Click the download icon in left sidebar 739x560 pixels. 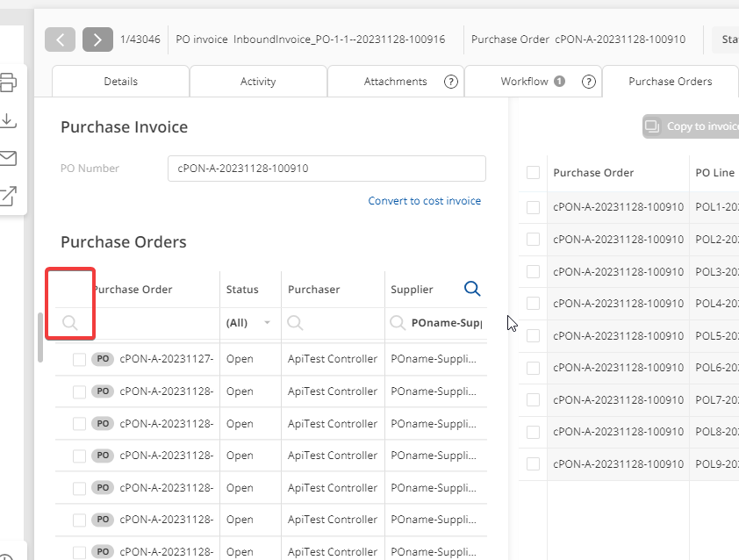point(8,120)
